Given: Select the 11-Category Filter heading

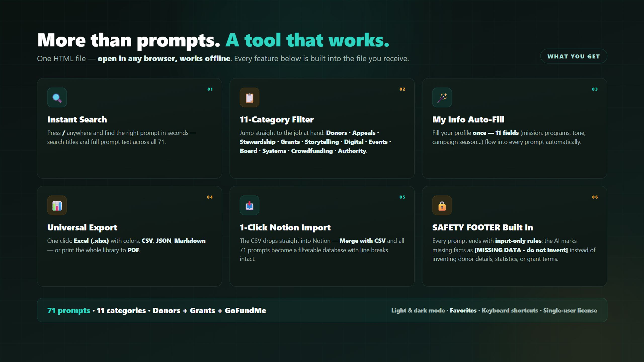Looking at the screenshot, I should point(277,120).
